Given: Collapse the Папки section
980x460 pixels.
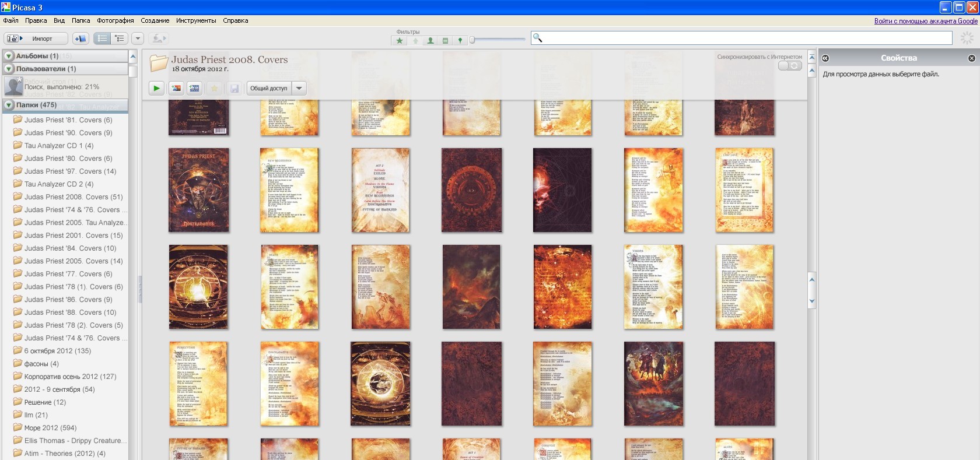Looking at the screenshot, I should [9, 105].
